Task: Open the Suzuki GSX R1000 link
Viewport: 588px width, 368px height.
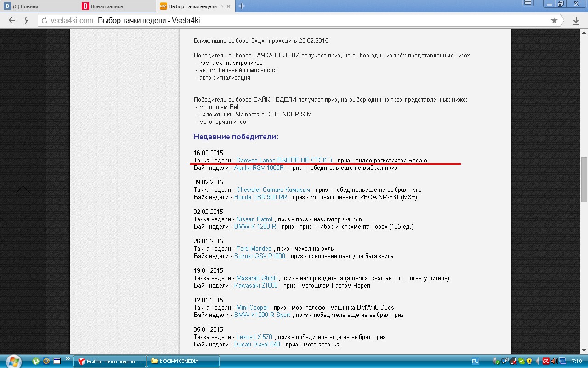Action: pos(260,256)
